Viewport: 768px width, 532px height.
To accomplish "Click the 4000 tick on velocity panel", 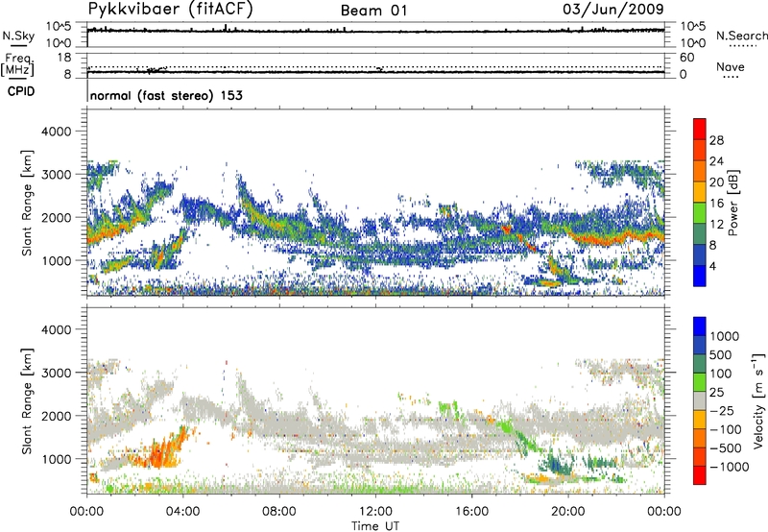I will tap(57, 329).
